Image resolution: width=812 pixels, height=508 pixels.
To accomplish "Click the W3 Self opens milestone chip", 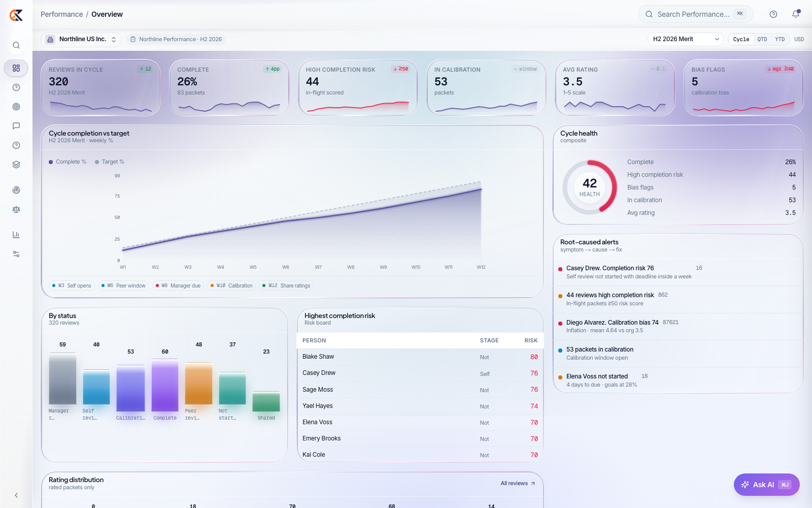I will [x=72, y=285].
